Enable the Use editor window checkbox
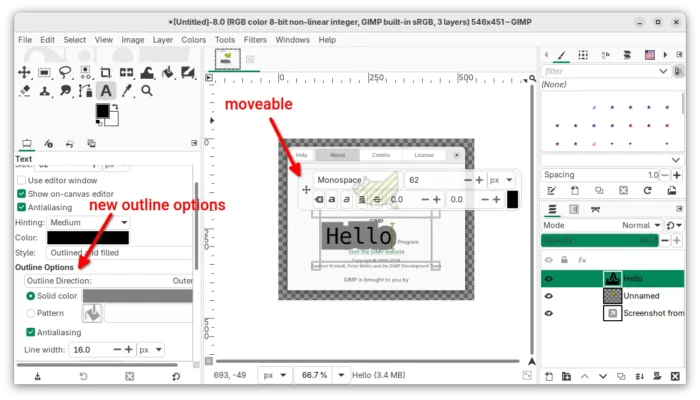Image resolution: width=700 pixels, height=400 pixels. coord(22,179)
